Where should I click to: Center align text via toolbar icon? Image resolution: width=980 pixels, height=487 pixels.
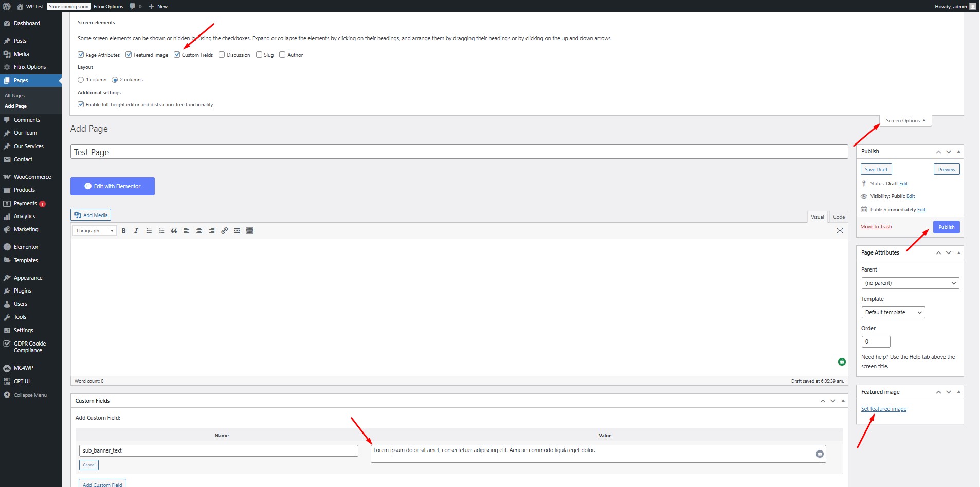click(x=199, y=231)
